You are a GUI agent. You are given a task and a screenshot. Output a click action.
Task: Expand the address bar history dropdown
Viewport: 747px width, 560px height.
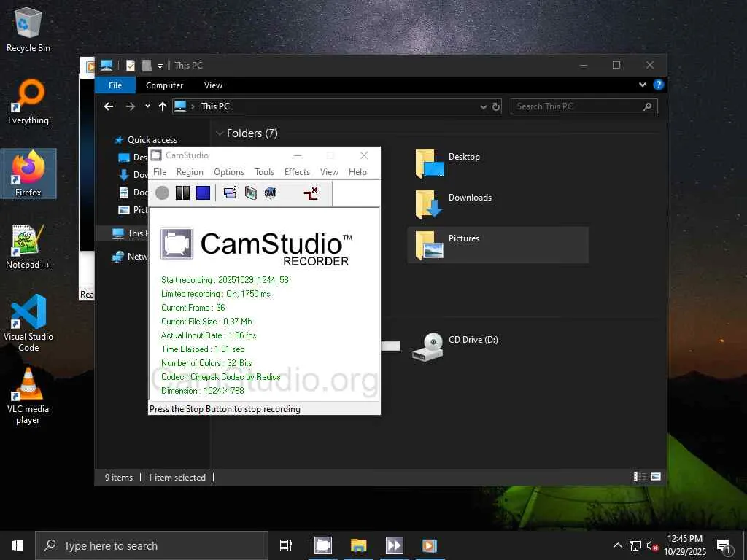coord(484,106)
